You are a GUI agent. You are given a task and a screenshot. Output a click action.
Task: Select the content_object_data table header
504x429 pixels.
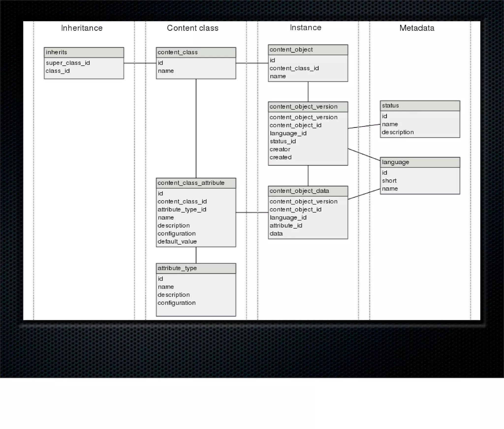308,191
